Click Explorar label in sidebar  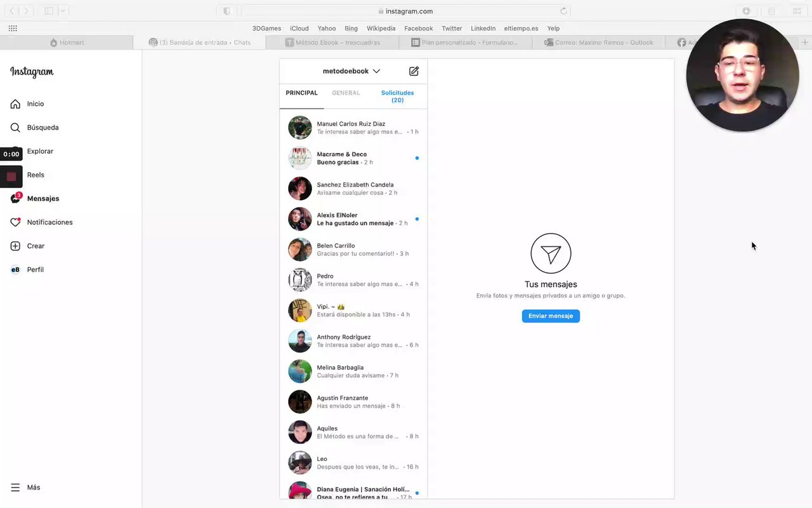(x=40, y=151)
